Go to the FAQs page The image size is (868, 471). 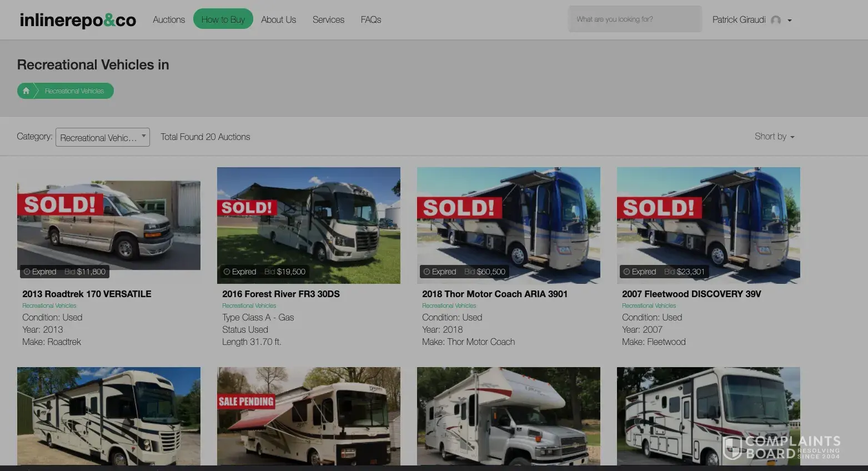[371, 19]
